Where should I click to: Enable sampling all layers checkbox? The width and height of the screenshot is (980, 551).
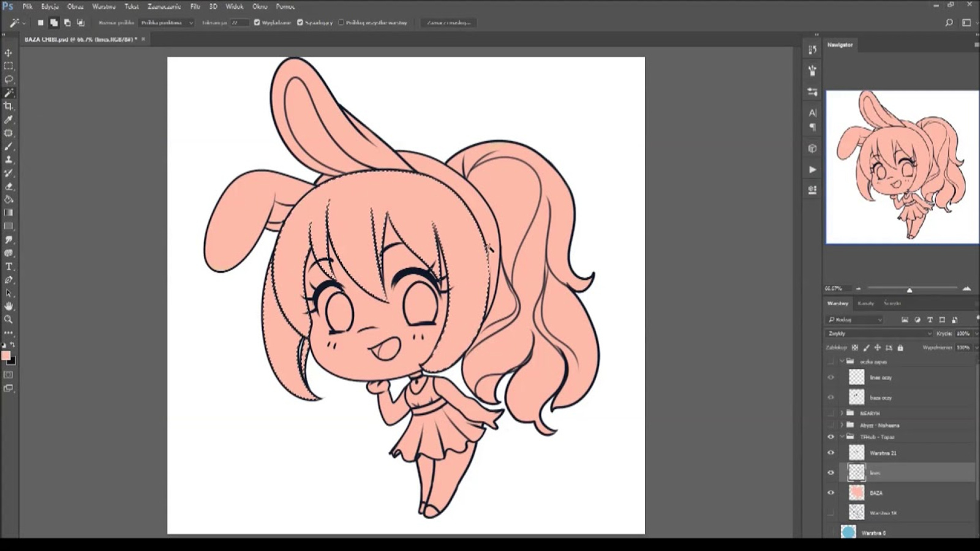click(x=341, y=23)
